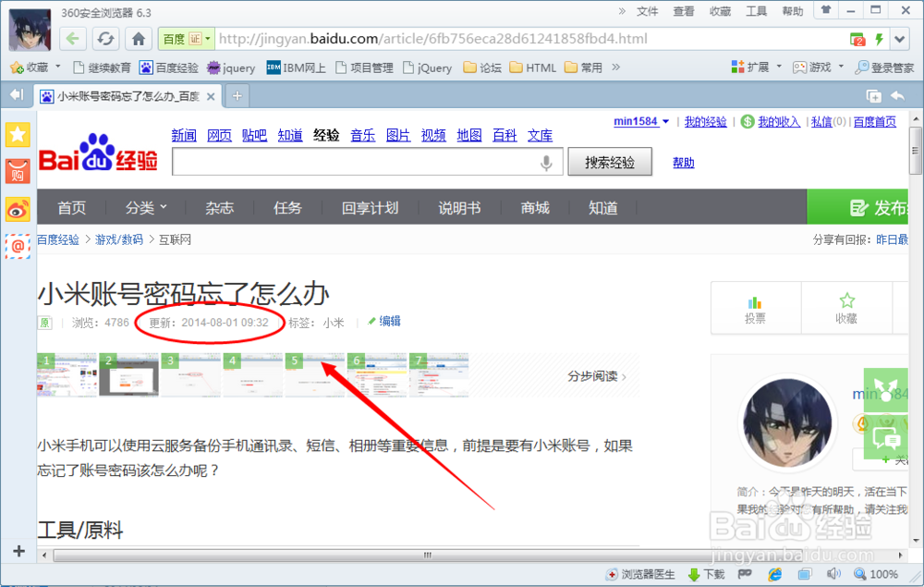Screen dimensions: 924x587
Task: Open the 我的收入 link
Action: (x=778, y=121)
